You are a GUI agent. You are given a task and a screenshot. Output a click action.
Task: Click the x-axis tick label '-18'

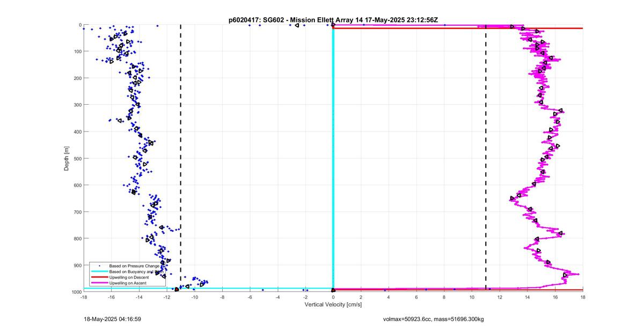(x=84, y=297)
